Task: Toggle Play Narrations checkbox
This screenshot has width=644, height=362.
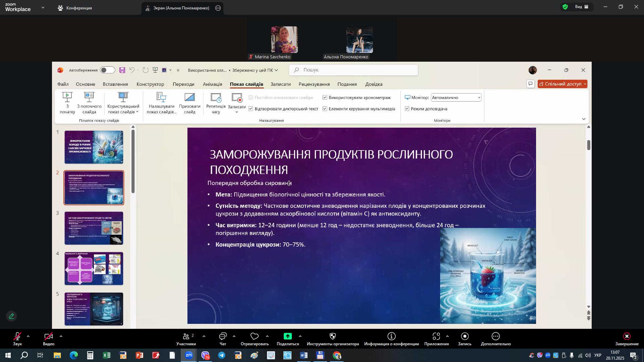Action: (x=251, y=109)
